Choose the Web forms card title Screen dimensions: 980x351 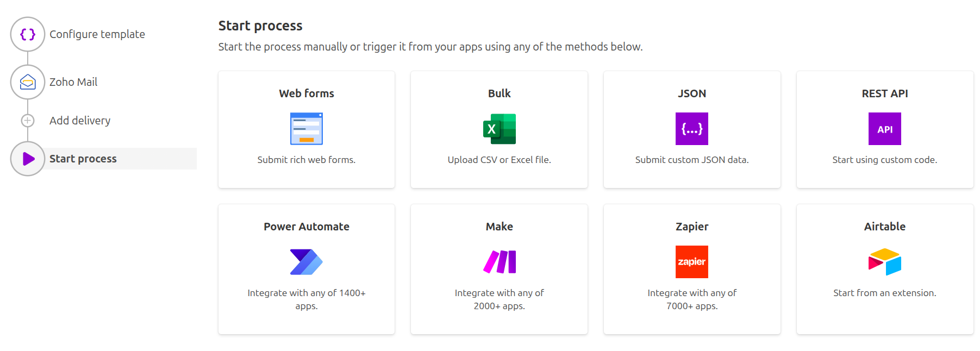click(307, 93)
